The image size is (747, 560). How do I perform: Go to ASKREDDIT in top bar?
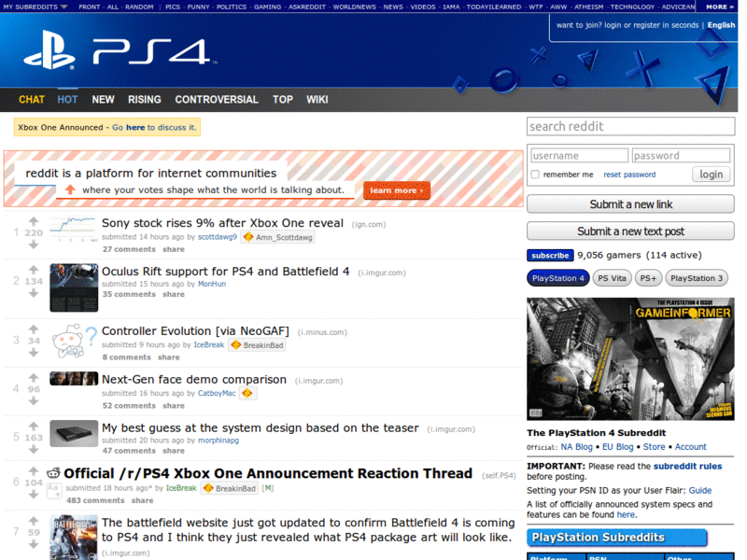tap(307, 7)
